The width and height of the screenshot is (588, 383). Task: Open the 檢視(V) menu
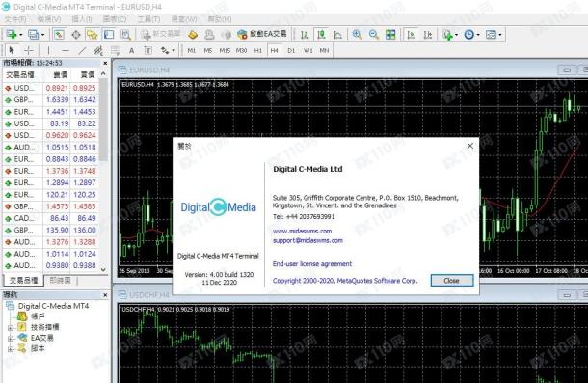tap(49, 18)
